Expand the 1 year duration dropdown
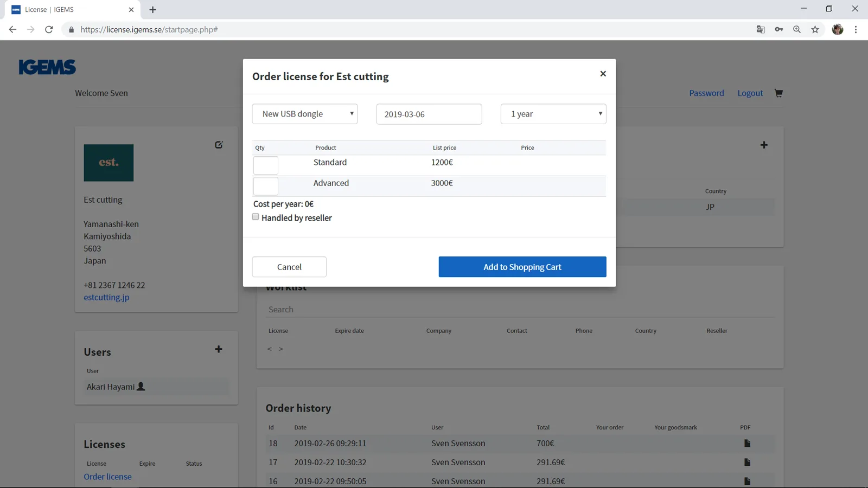Screen dimensions: 868x488 coord(553,114)
